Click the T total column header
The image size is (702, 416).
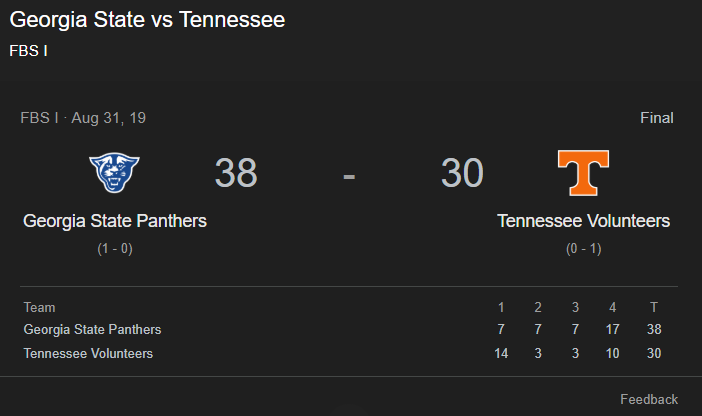coord(654,307)
